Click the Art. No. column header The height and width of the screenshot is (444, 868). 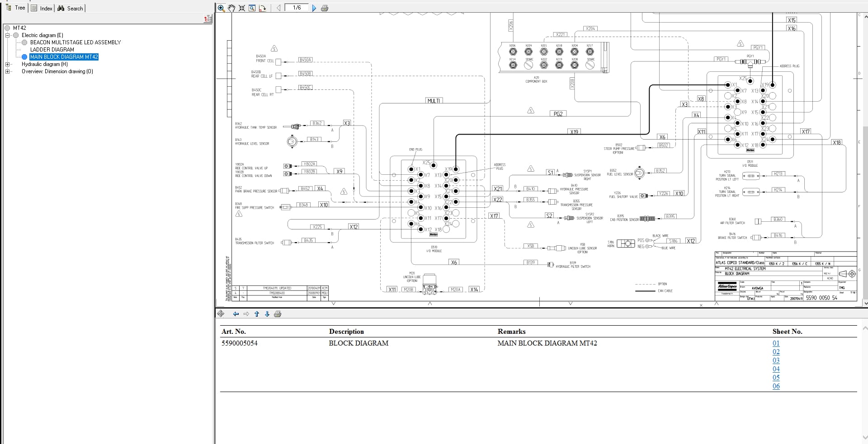[233, 332]
